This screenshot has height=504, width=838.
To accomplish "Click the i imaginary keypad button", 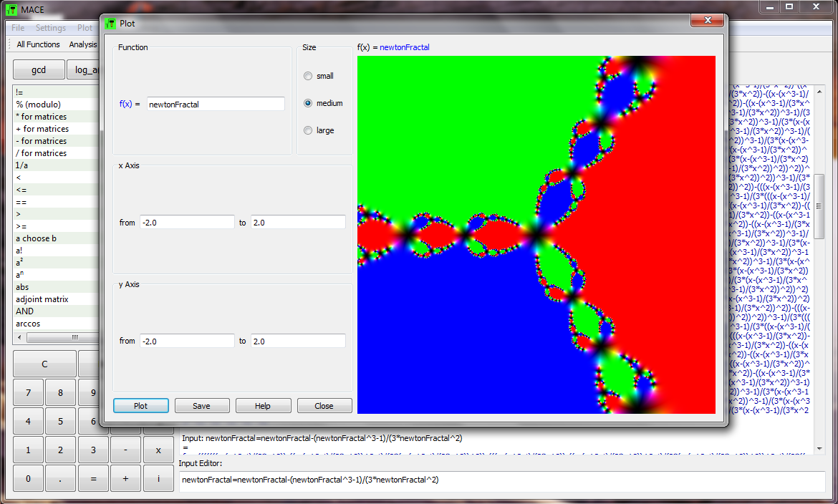I will 158,478.
